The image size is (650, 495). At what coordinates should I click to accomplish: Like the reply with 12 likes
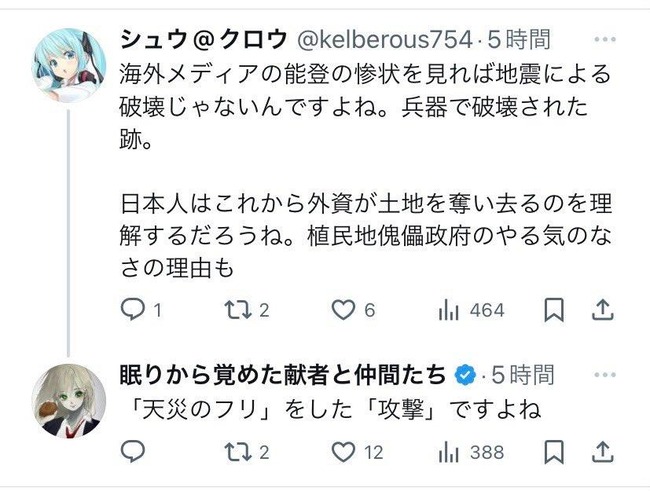coord(344,453)
